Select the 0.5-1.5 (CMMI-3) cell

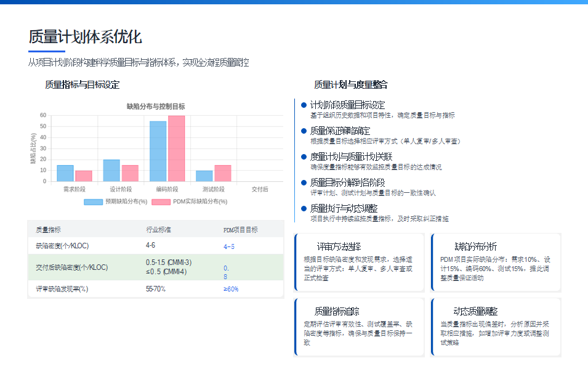[169, 262]
